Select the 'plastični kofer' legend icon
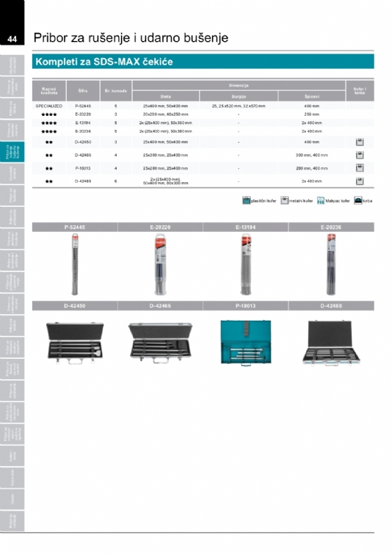Image resolution: width=392 pixels, height=554 pixels. [x=247, y=200]
